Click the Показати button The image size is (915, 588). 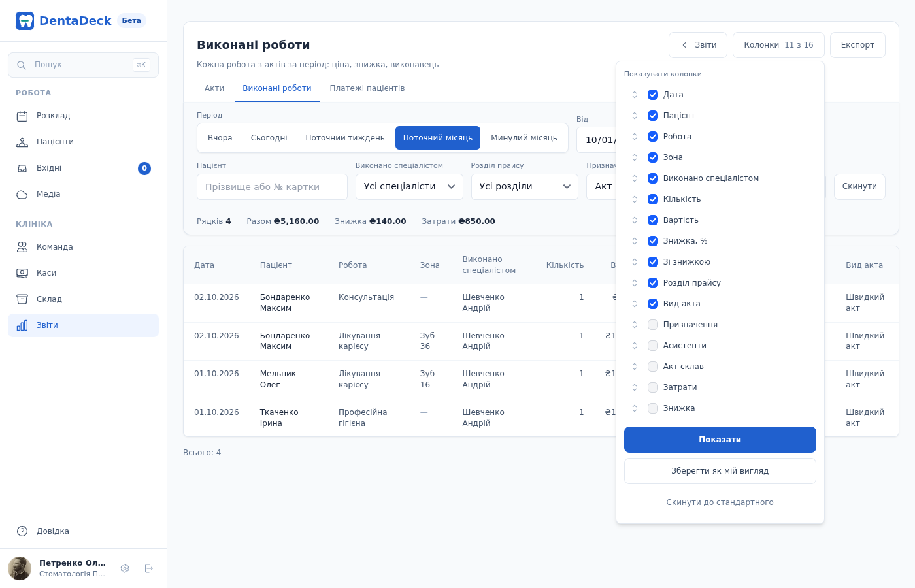[720, 440]
